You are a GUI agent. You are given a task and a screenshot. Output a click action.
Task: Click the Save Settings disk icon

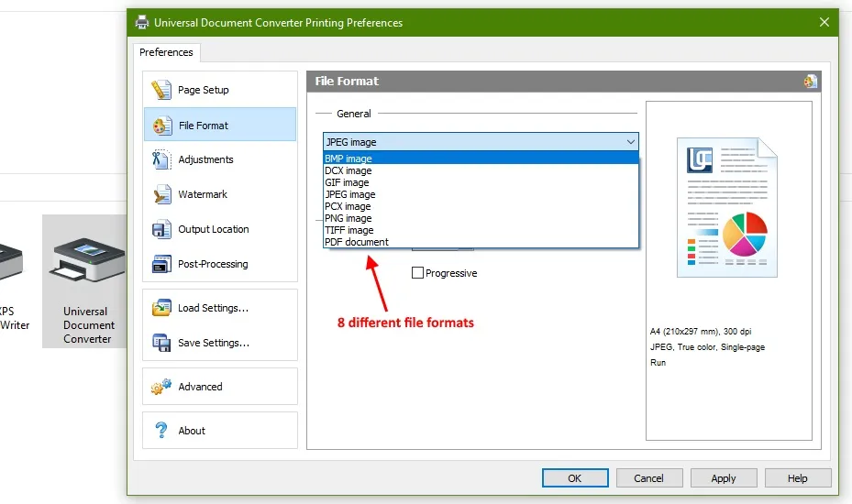click(161, 343)
